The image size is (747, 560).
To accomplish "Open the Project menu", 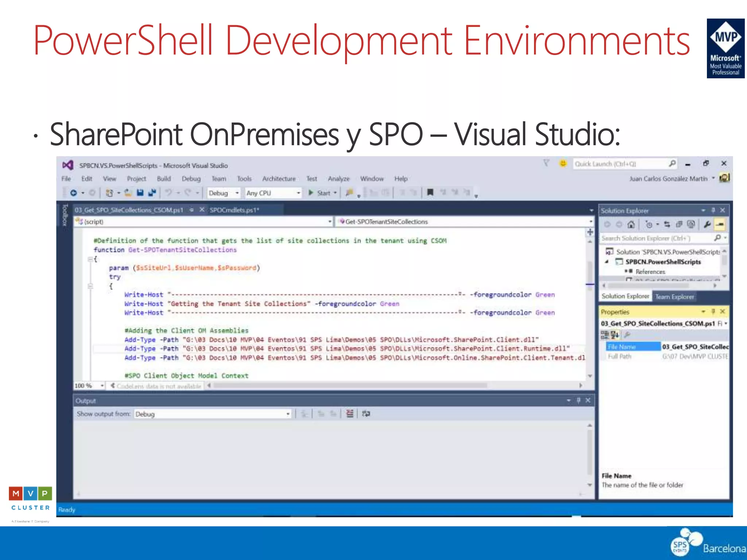I will (136, 179).
